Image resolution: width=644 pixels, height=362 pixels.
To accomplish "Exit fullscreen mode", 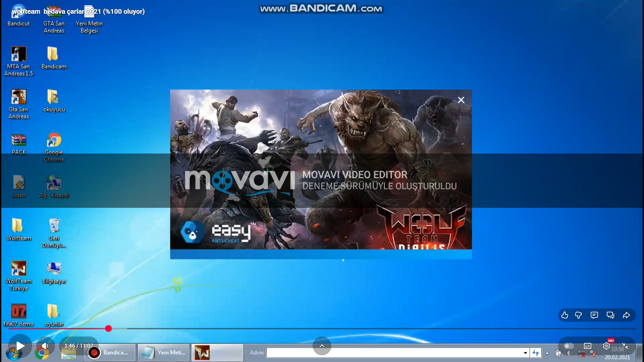I will (625, 346).
